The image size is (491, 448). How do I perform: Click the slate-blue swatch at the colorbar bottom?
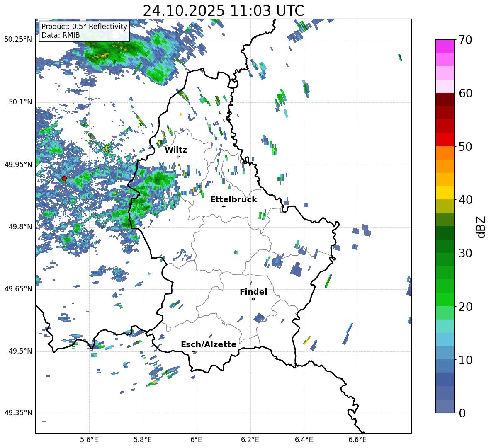[x=445, y=407]
